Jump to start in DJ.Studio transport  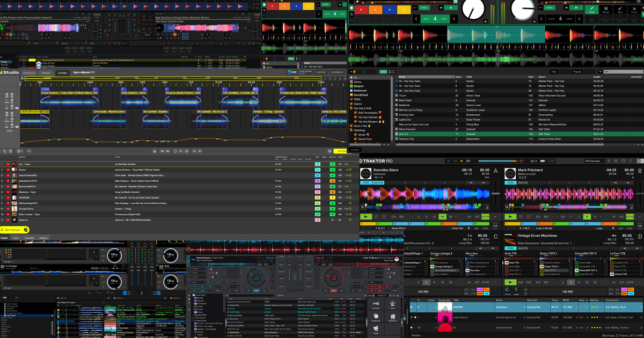tap(194, 151)
